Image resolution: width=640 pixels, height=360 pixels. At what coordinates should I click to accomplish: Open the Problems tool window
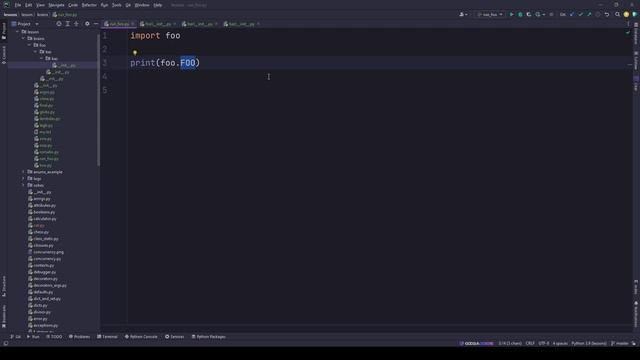[x=79, y=337]
